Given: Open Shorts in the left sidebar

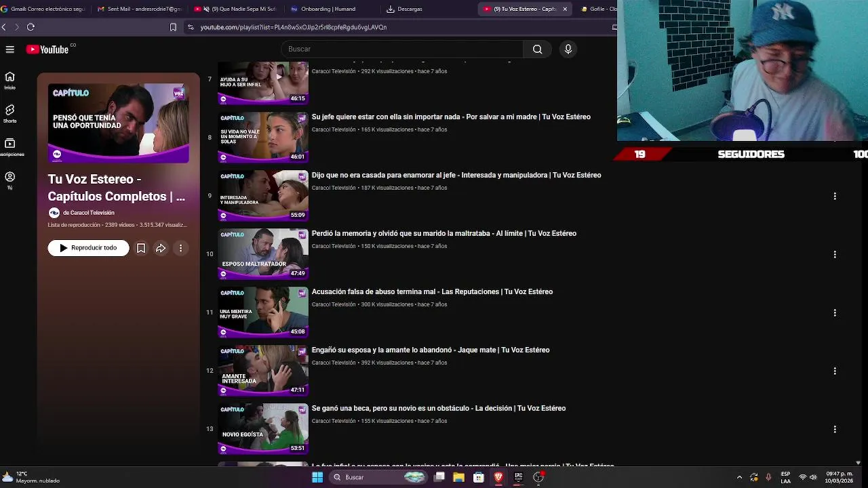Looking at the screenshot, I should click(9, 113).
